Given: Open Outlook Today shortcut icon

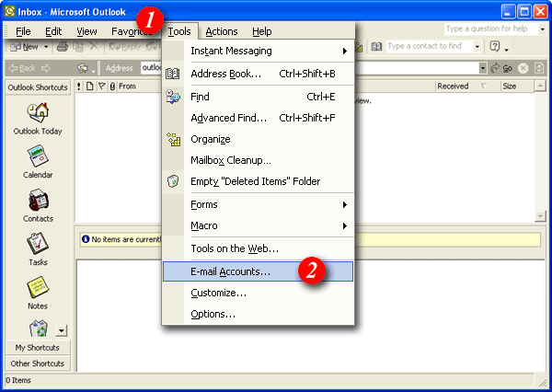Looking at the screenshot, I should (x=38, y=112).
